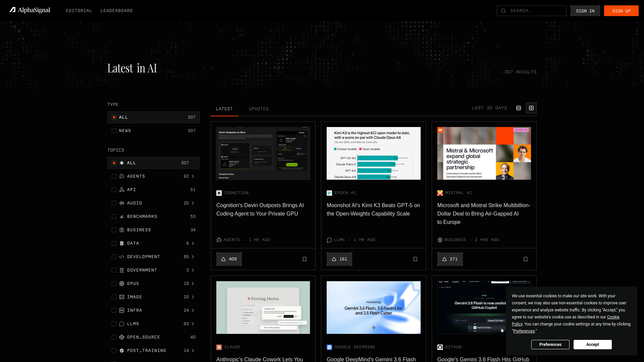Click the Business dollar topic icon
Screen dimensions: 644x362
[122, 230]
